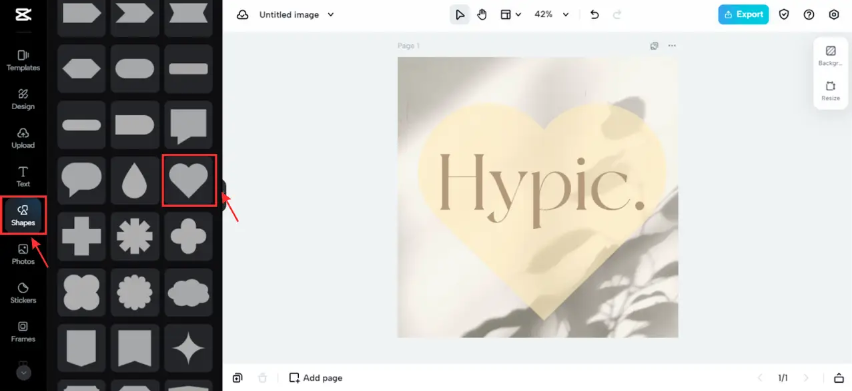The image size is (852, 391).
Task: Insert the thin rounded bar shape
Action: coord(82,125)
